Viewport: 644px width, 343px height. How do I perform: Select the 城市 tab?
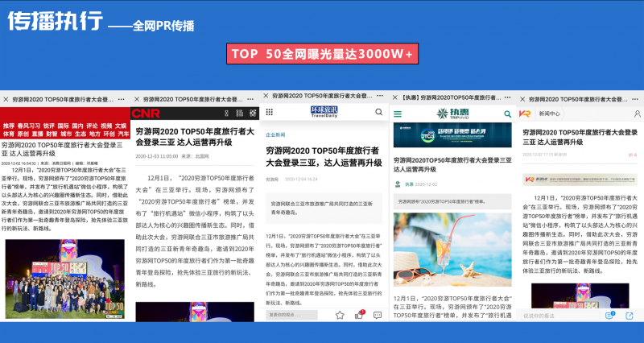[x=66, y=134]
